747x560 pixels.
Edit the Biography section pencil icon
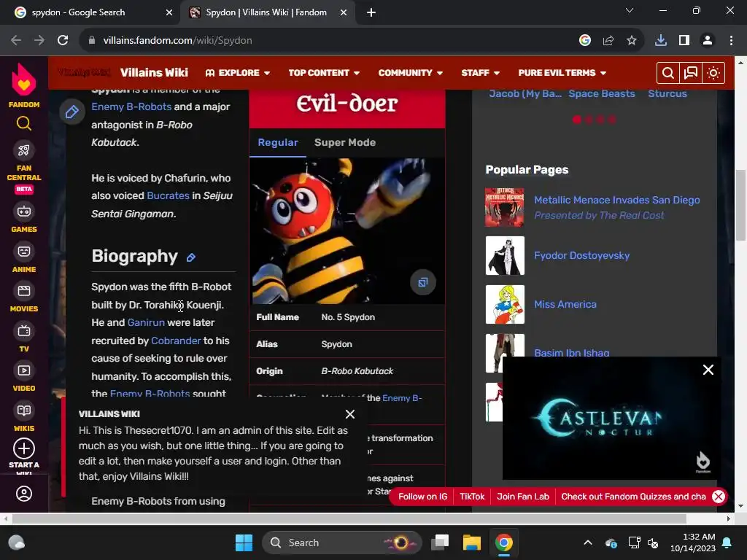(191, 257)
